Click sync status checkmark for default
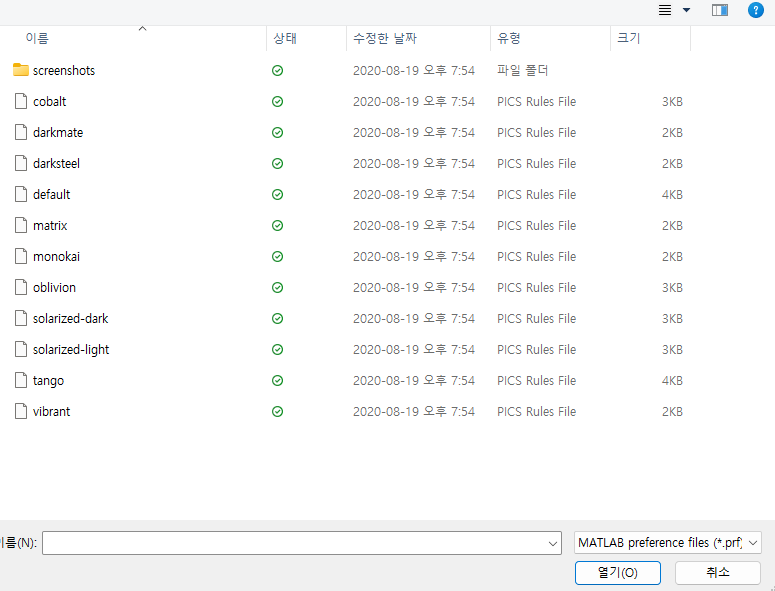This screenshot has width=775, height=591. tap(278, 195)
